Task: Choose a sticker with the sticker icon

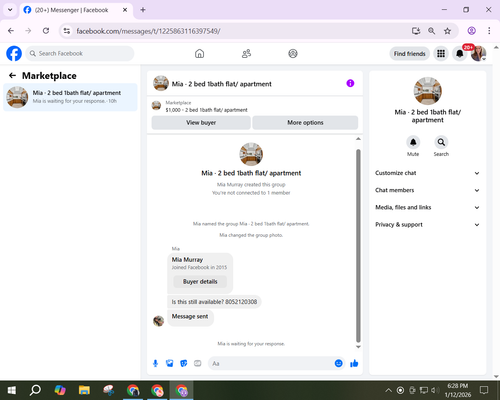Action: click(183, 363)
